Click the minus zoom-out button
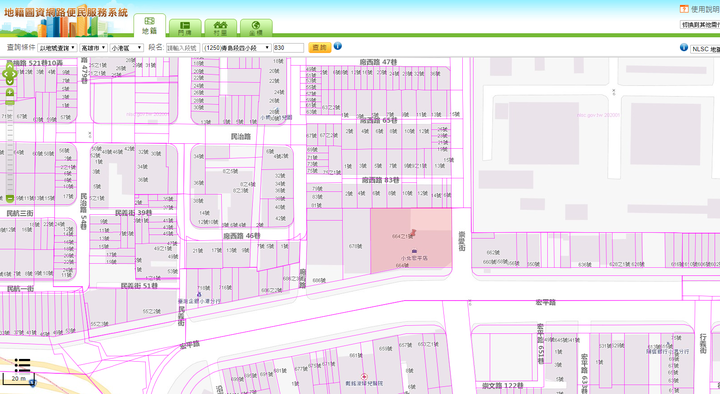This screenshot has width=720, height=394. point(10,198)
